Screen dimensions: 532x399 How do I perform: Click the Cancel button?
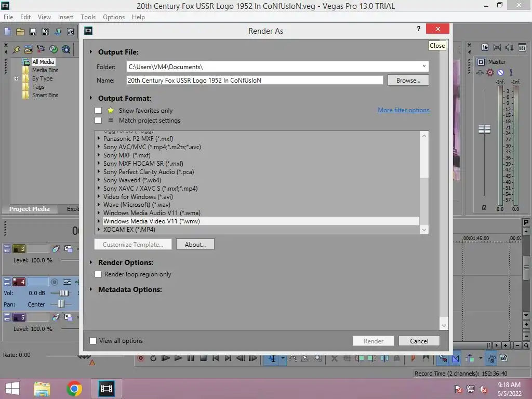419,341
